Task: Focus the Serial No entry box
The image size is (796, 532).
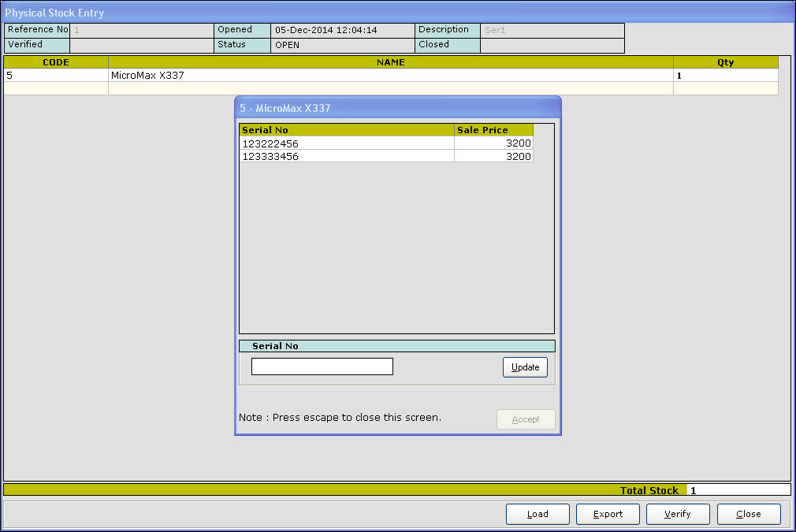Action: pos(322,366)
